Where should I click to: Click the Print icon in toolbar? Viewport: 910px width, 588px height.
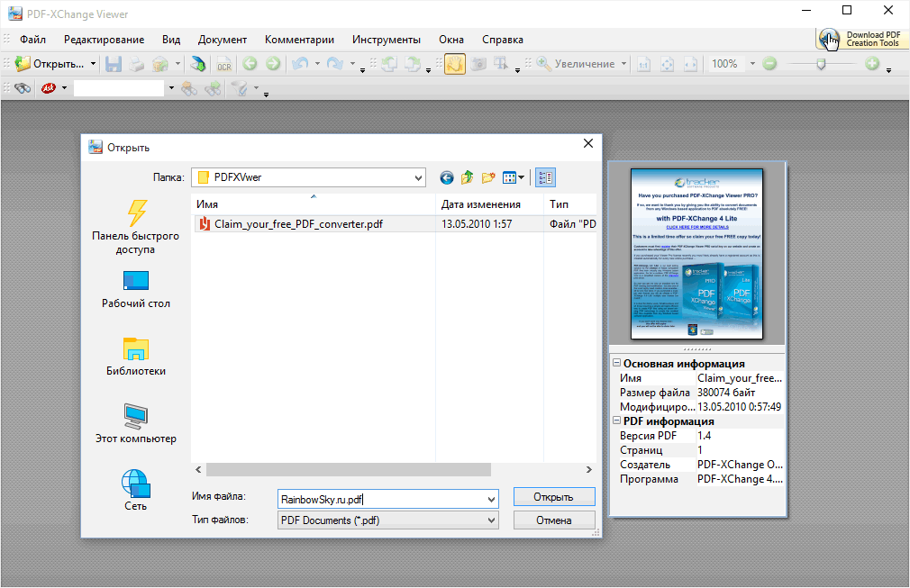click(x=136, y=64)
